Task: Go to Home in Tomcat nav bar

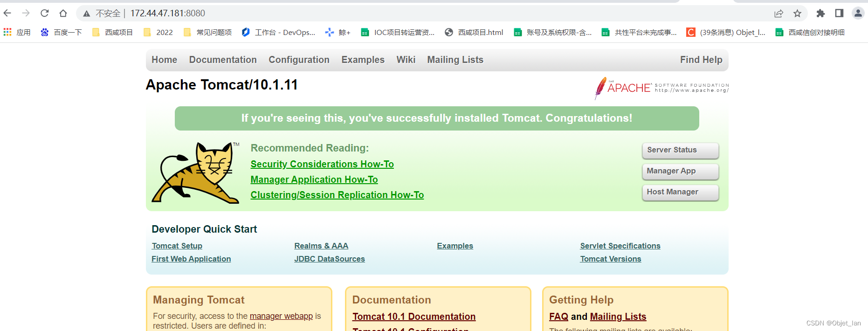Action: click(x=164, y=60)
